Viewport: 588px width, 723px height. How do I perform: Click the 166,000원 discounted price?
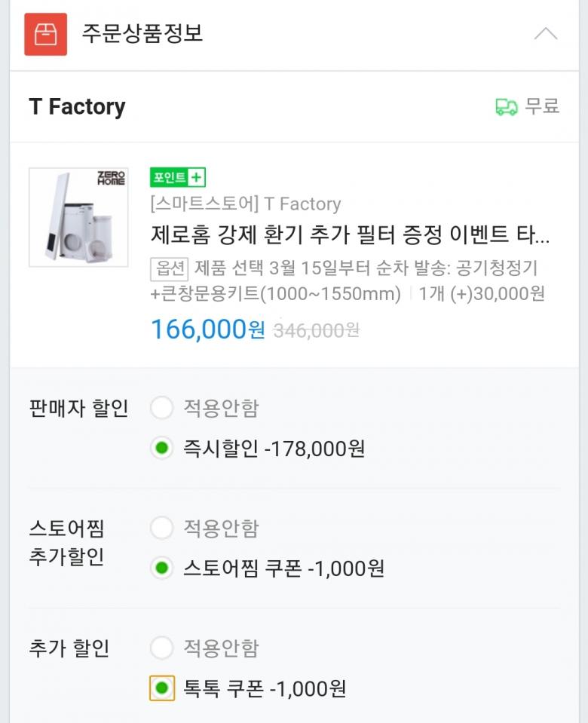click(208, 329)
